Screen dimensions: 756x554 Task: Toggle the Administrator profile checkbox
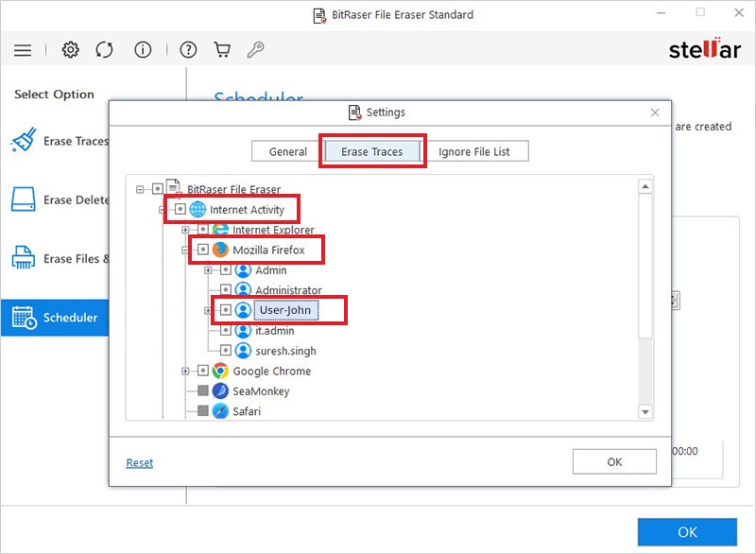click(x=226, y=289)
